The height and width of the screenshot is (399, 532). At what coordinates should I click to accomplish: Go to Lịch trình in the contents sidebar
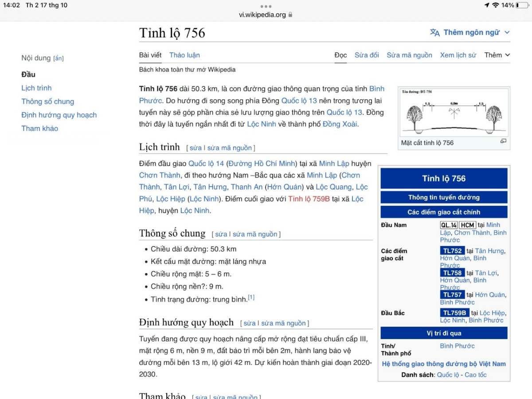(x=36, y=88)
